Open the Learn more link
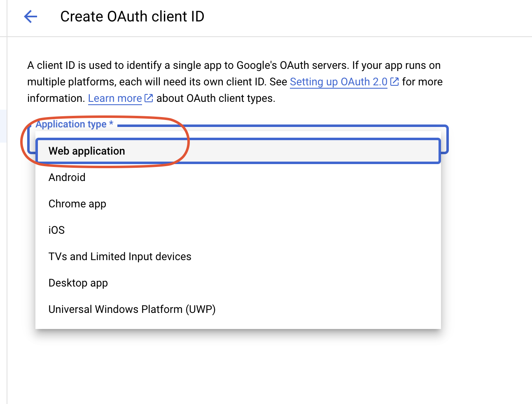Screen dimensions: 532x404 (x=115, y=98)
